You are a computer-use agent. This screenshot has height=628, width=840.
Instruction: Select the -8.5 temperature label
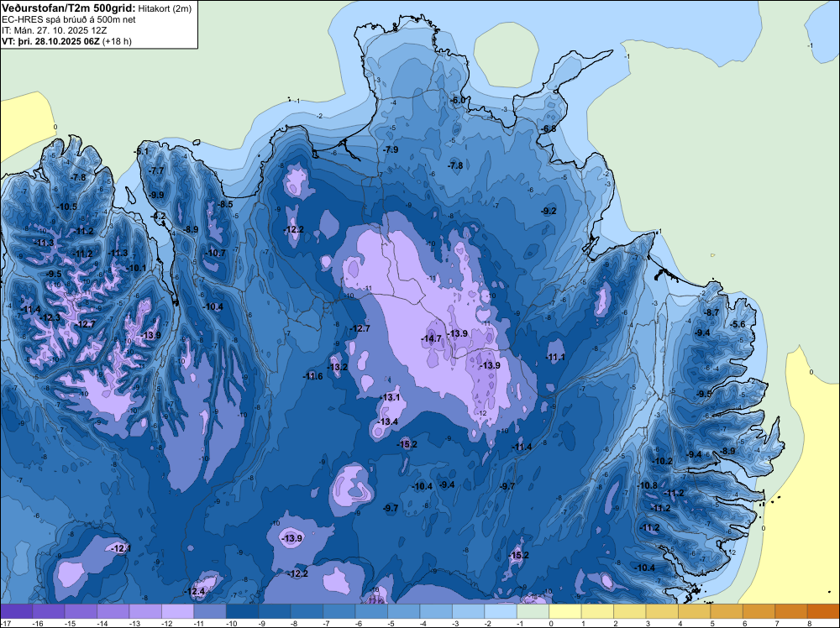225,204
